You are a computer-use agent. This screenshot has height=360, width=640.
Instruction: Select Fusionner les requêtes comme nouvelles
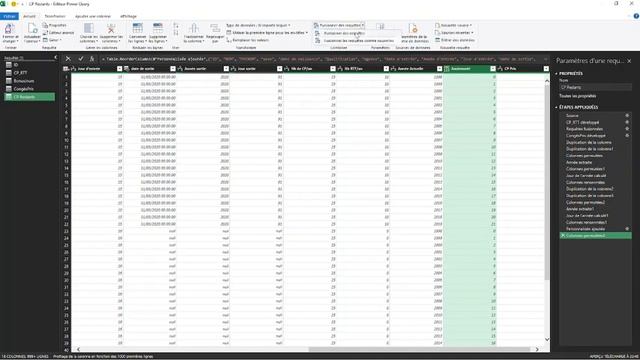pos(358,40)
